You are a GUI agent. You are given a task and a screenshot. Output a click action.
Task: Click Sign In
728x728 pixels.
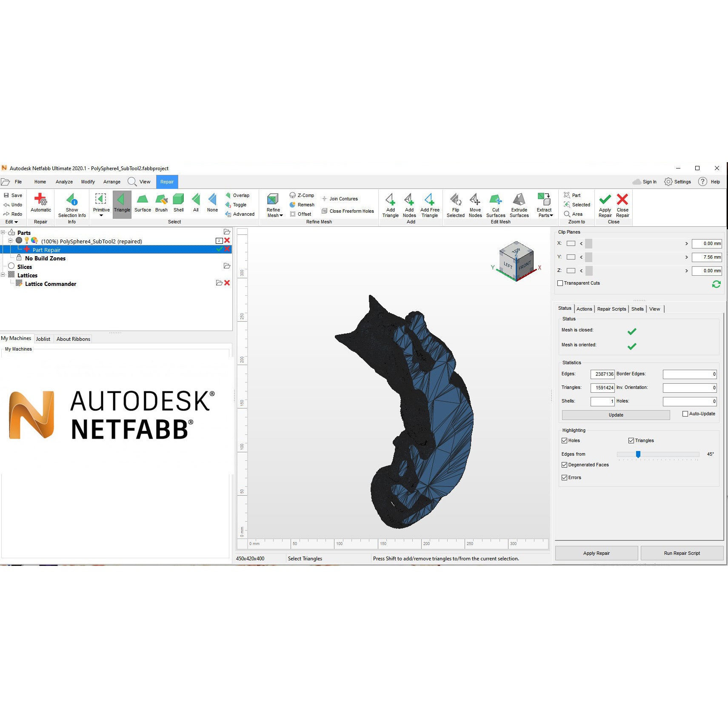coord(645,182)
